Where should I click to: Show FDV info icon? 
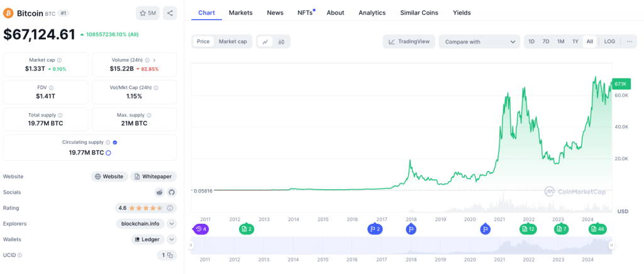[x=52, y=87]
